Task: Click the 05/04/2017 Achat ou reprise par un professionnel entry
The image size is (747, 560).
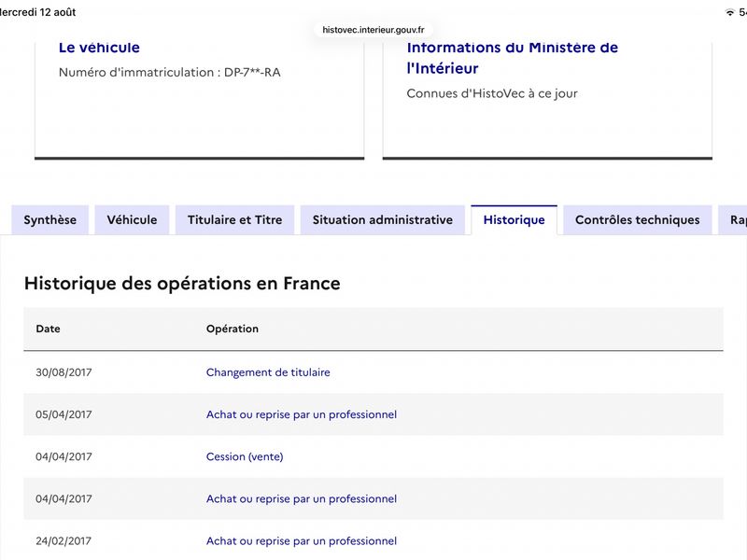Action: 302,414
